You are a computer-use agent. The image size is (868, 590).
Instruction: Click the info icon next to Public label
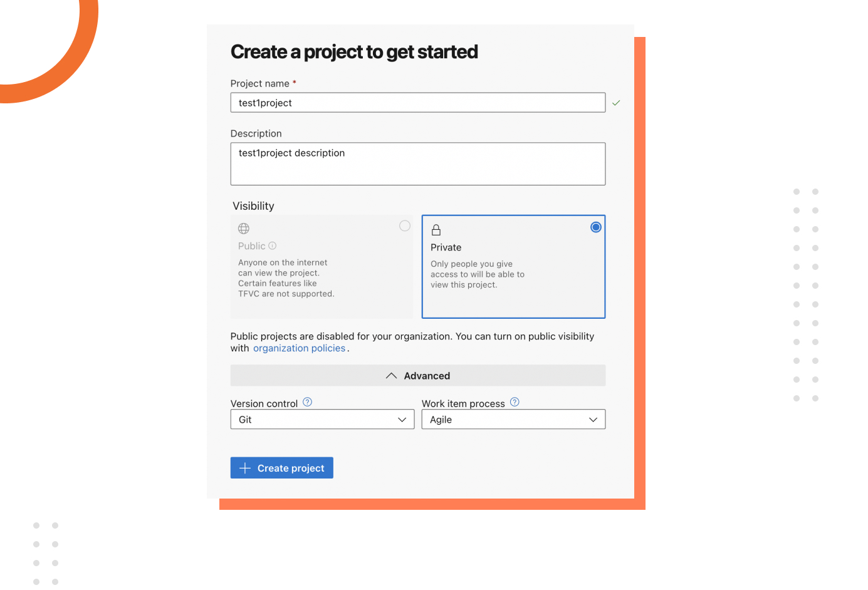coord(272,246)
